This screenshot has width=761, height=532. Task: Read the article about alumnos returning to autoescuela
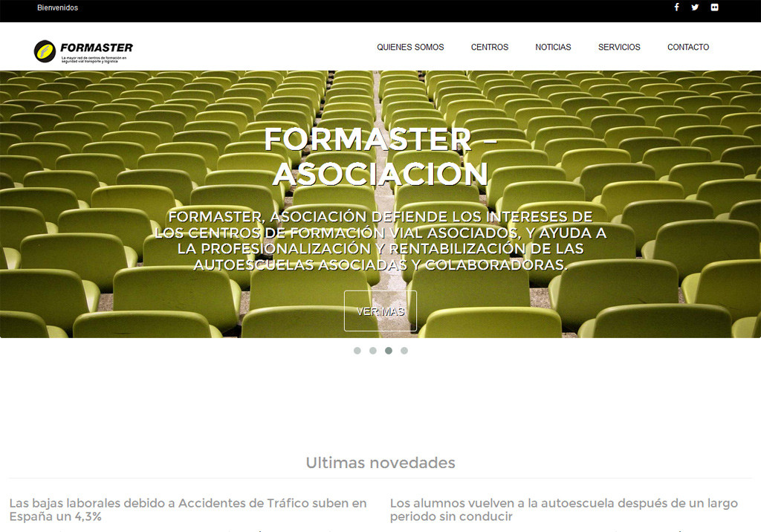(x=563, y=509)
